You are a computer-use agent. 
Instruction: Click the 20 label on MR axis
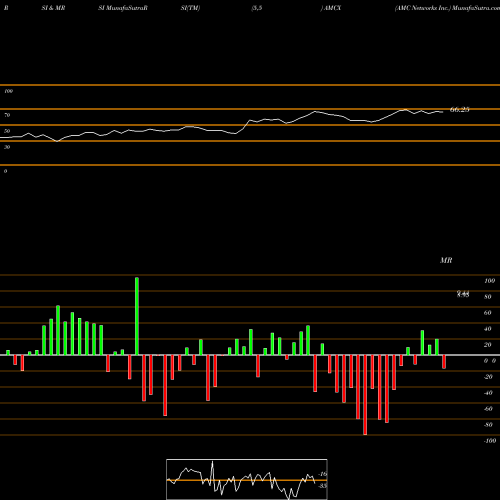click(488, 345)
